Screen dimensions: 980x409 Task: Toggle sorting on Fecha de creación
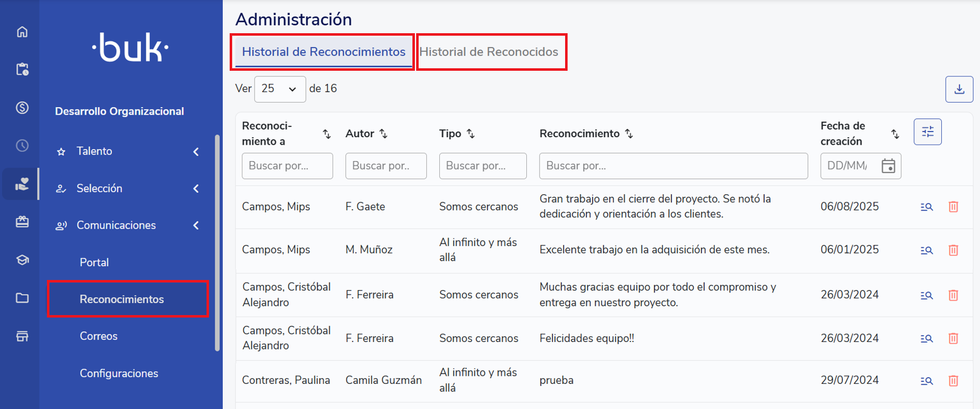[x=895, y=134]
